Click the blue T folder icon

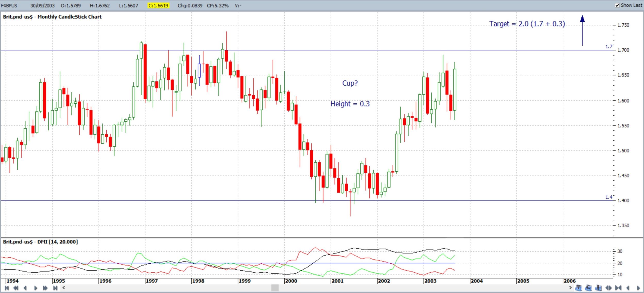(579, 288)
